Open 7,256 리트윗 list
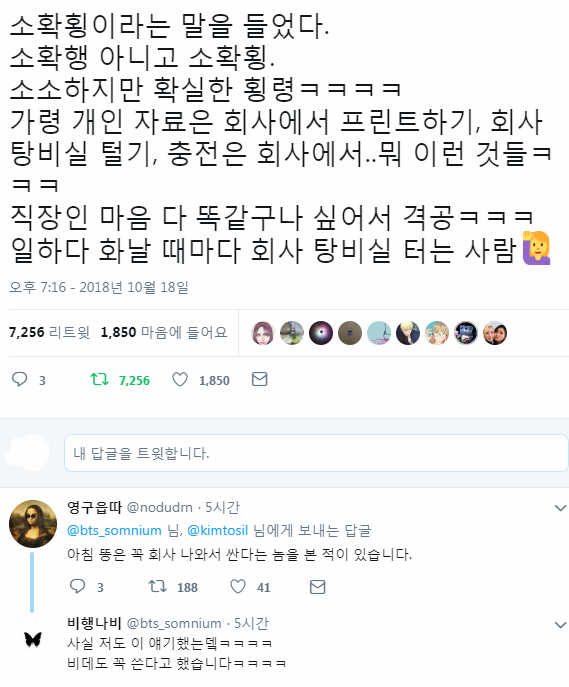The height and width of the screenshot is (687, 569). pyautogui.click(x=49, y=332)
